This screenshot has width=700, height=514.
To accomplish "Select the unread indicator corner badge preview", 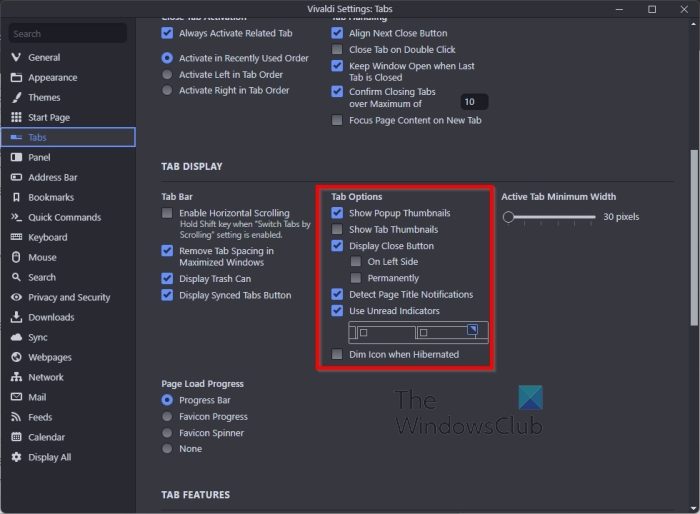I will [x=472, y=330].
